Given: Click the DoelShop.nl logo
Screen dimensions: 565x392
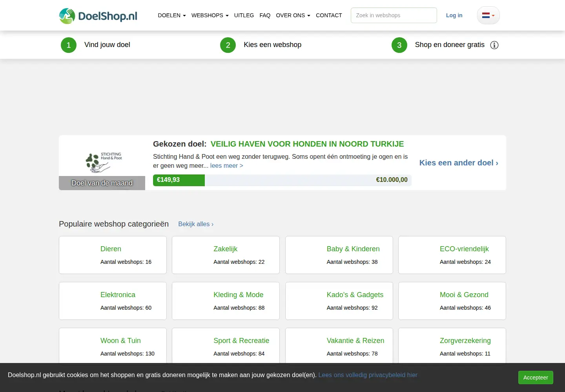Looking at the screenshot, I should [98, 16].
